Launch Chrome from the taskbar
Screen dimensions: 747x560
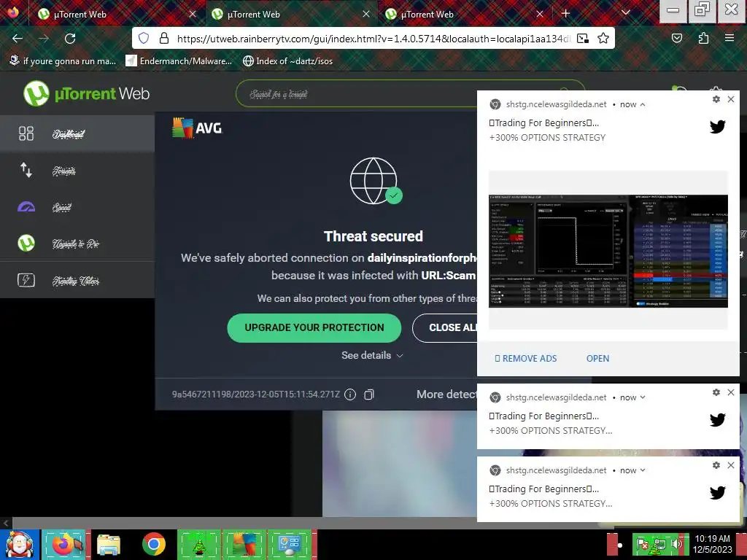coord(153,545)
